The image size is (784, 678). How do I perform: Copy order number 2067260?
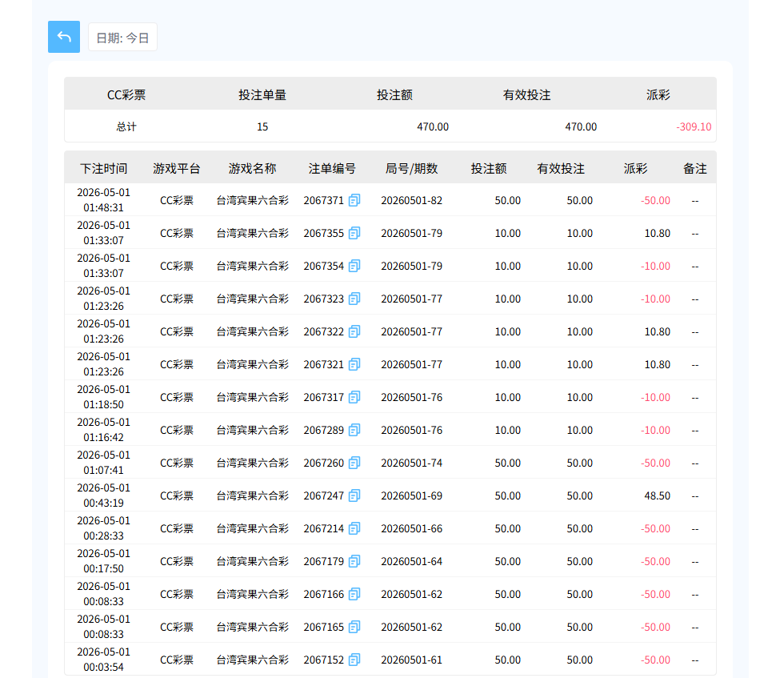point(354,463)
